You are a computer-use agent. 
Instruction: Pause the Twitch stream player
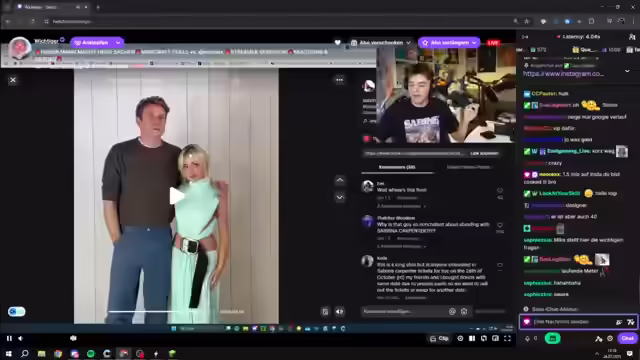point(9,338)
